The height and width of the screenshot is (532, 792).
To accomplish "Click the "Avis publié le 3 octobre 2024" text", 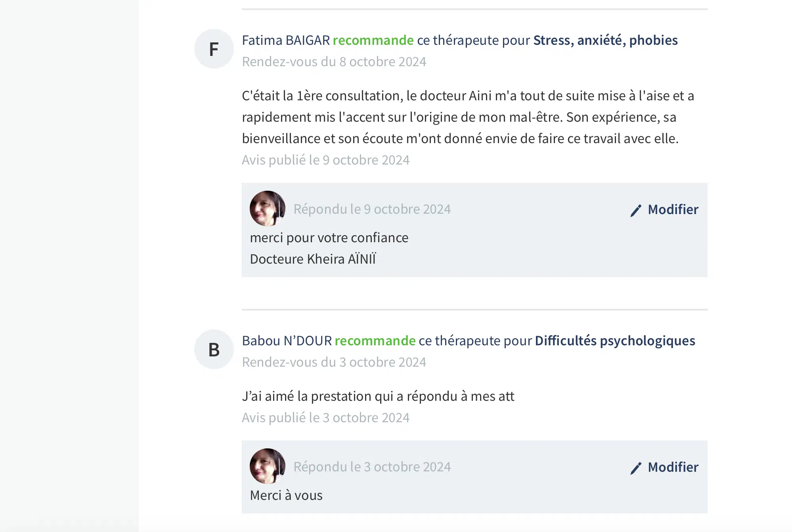I will (325, 418).
